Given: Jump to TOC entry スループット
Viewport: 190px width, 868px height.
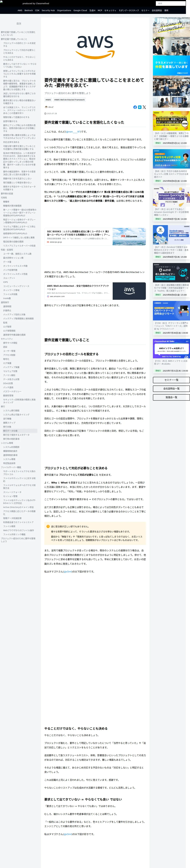Looking at the screenshot, I should [x=9, y=278].
